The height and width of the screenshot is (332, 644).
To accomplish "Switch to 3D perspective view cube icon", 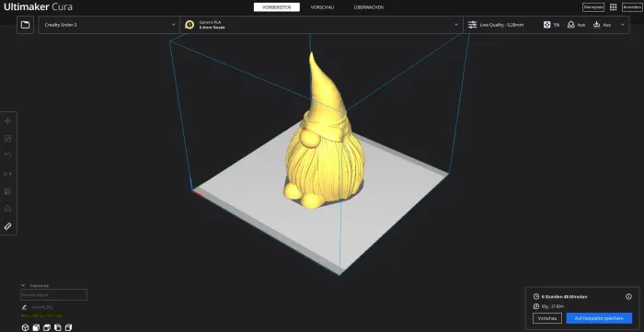I will [25, 327].
